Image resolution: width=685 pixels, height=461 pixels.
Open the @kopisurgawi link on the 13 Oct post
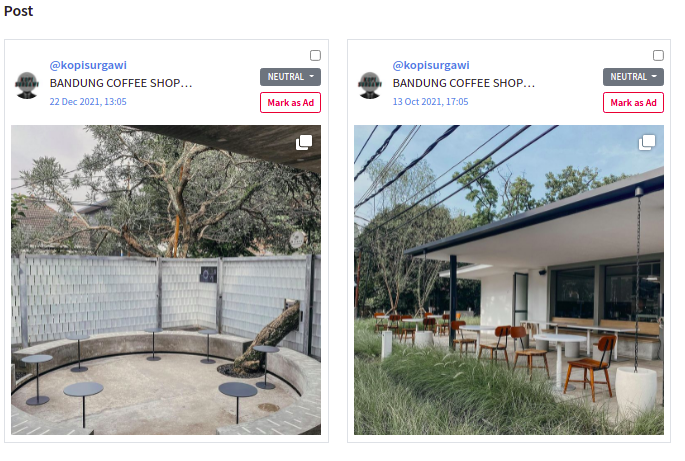tap(431, 65)
